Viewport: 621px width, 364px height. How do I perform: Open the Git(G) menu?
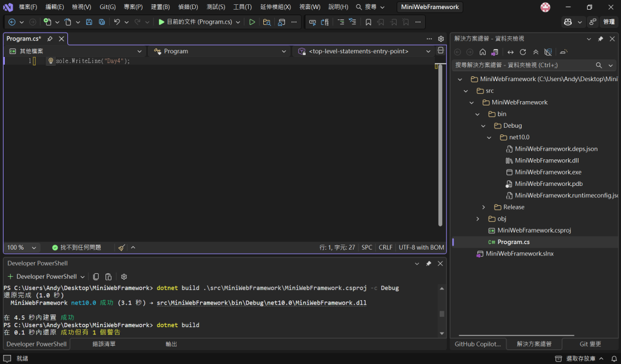point(107,7)
